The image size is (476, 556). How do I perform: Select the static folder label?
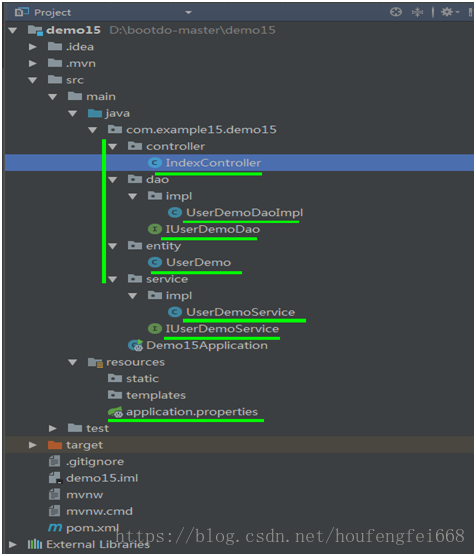click(143, 379)
